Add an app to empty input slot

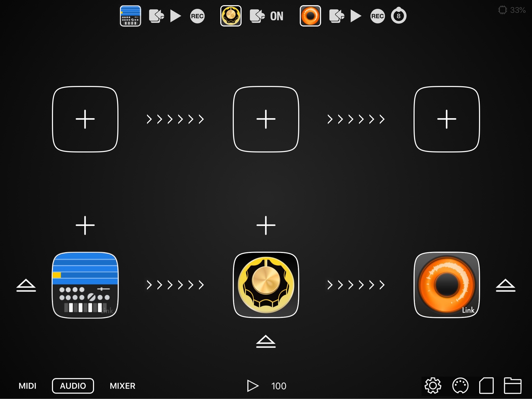tap(85, 119)
